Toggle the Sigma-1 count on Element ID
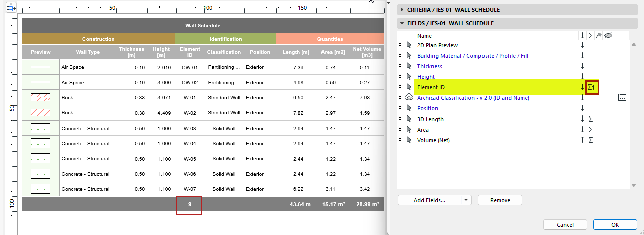644x235 pixels. point(592,87)
